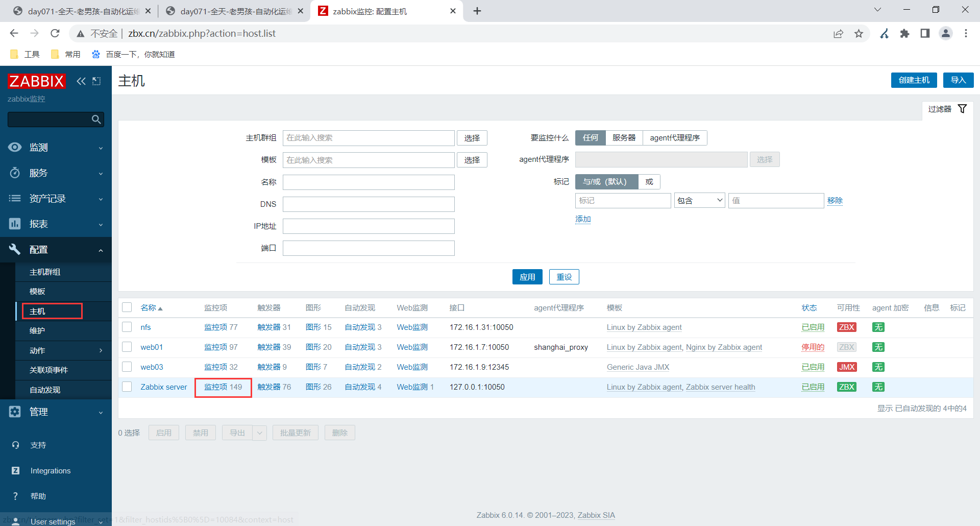
Task: Open 关联项事件 in sidebar
Action: click(63, 370)
